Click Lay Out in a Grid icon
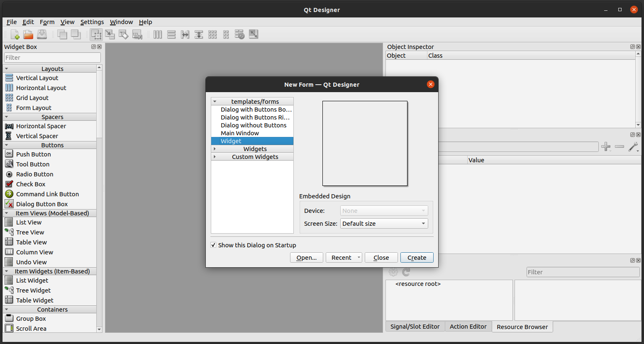The height and width of the screenshot is (344, 644). click(x=212, y=34)
